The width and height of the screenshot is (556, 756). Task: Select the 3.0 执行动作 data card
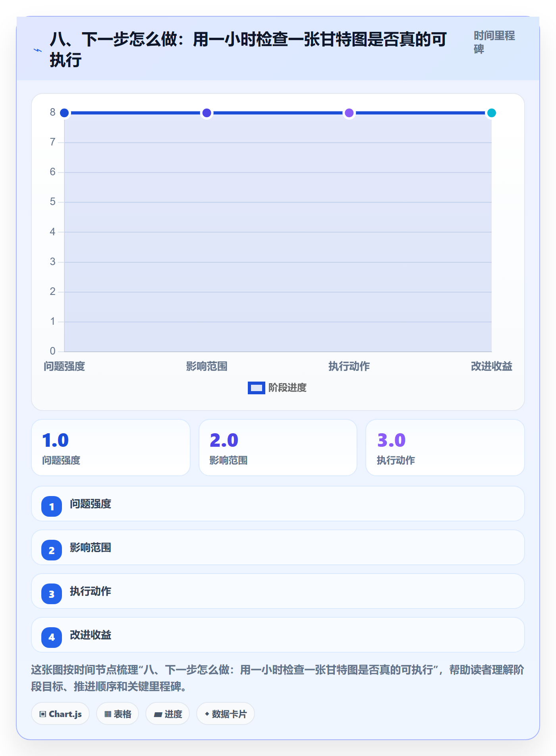click(x=445, y=448)
